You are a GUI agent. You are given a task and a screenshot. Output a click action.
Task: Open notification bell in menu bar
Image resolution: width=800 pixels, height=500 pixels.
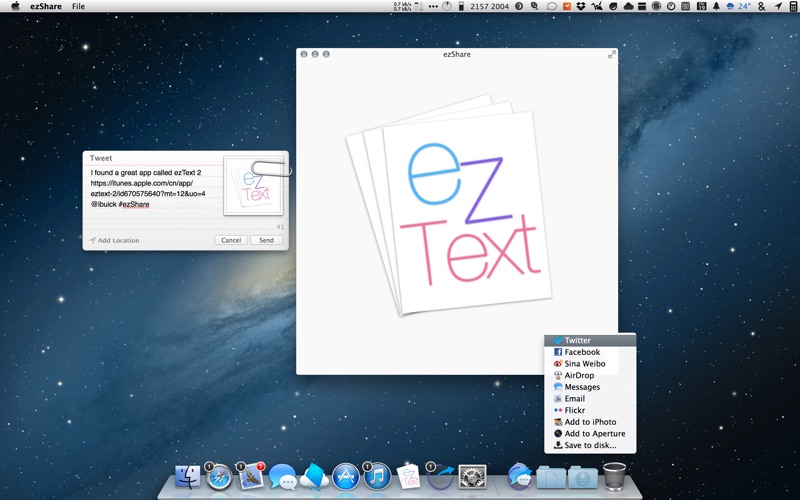tap(716, 6)
